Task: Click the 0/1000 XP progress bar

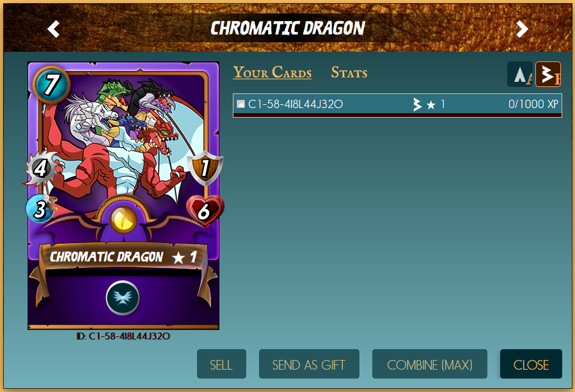Action: point(397,115)
